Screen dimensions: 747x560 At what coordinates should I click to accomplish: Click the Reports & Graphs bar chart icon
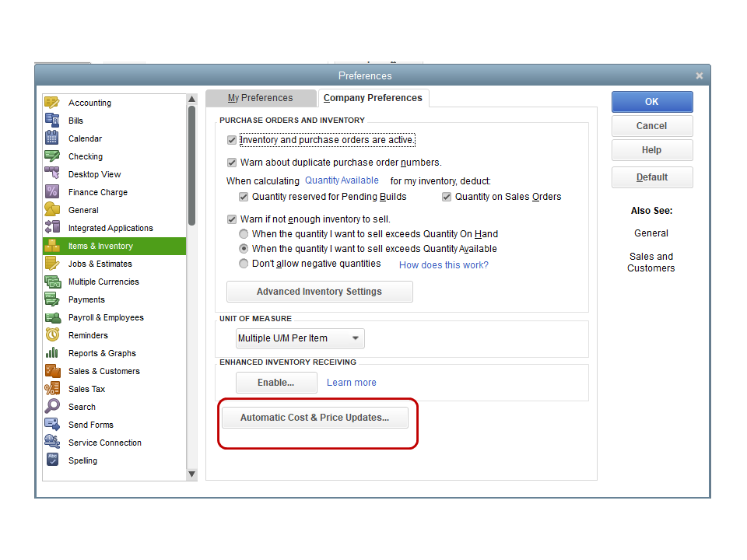click(x=52, y=353)
